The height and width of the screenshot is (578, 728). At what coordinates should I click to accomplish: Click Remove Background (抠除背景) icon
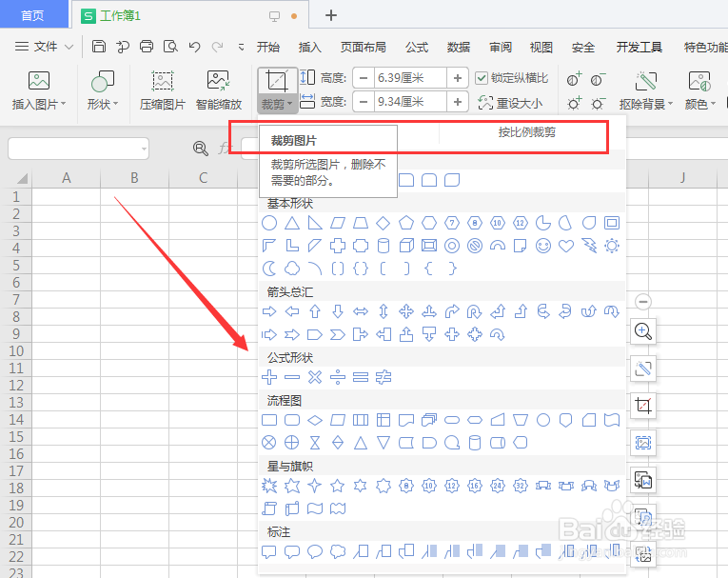tap(646, 81)
